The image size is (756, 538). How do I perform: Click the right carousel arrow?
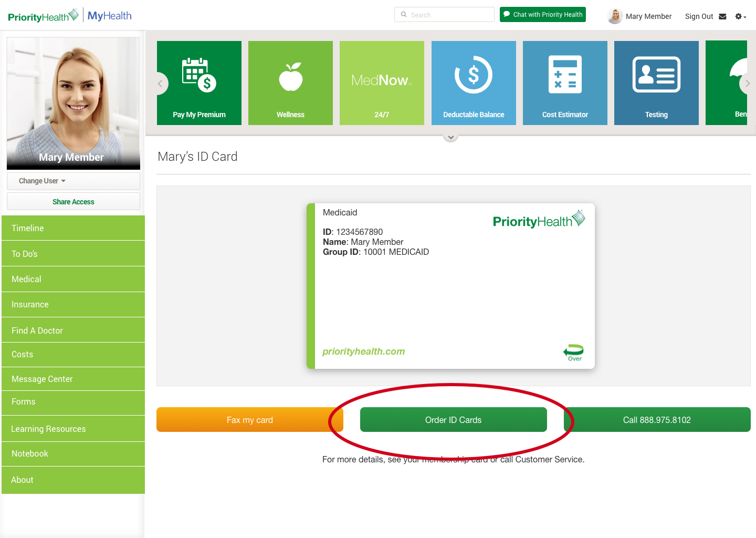click(747, 84)
